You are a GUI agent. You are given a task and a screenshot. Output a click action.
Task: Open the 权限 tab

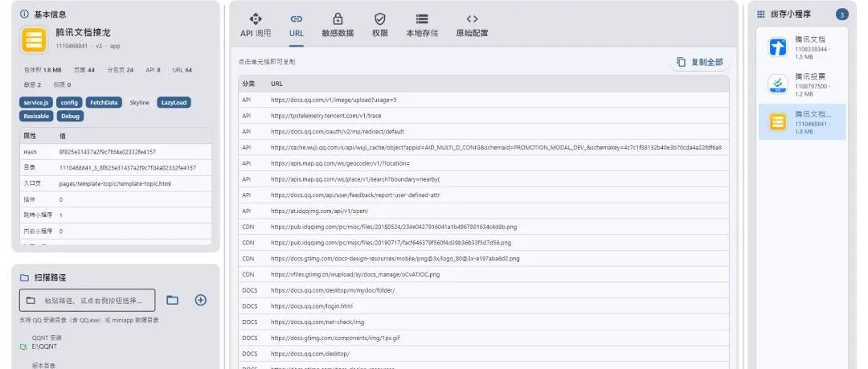(x=379, y=26)
